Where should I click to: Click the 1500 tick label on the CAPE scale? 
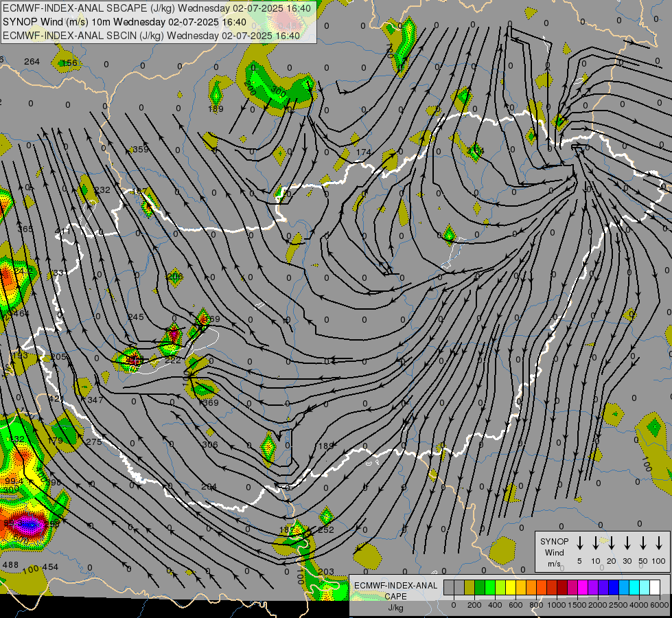577,605
